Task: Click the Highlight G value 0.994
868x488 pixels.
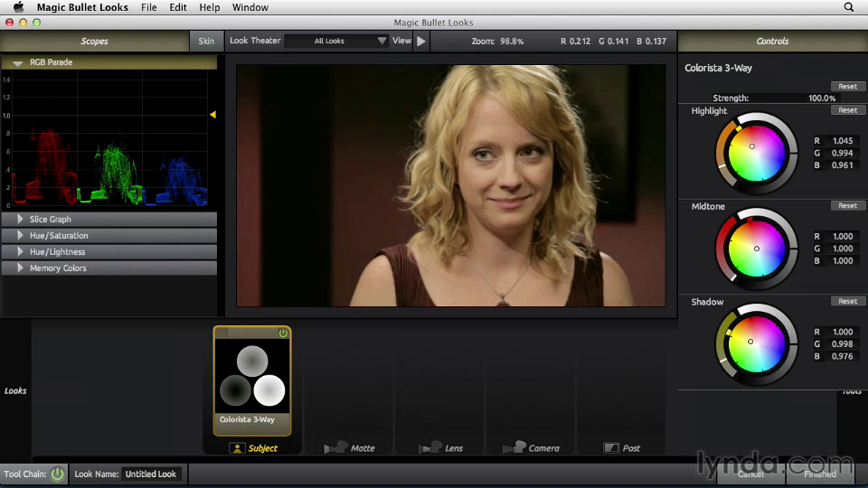Action: tap(843, 153)
